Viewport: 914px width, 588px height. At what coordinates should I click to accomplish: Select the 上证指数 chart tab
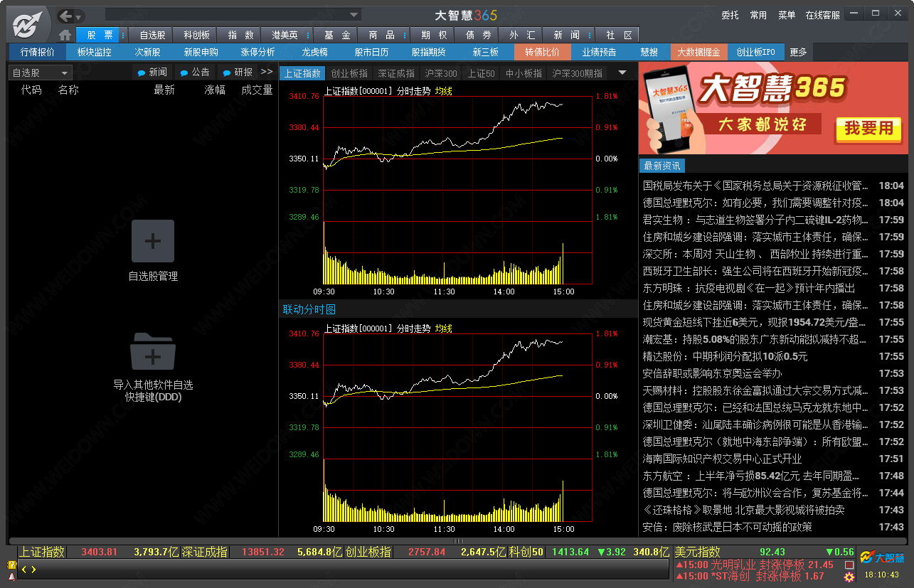click(302, 73)
